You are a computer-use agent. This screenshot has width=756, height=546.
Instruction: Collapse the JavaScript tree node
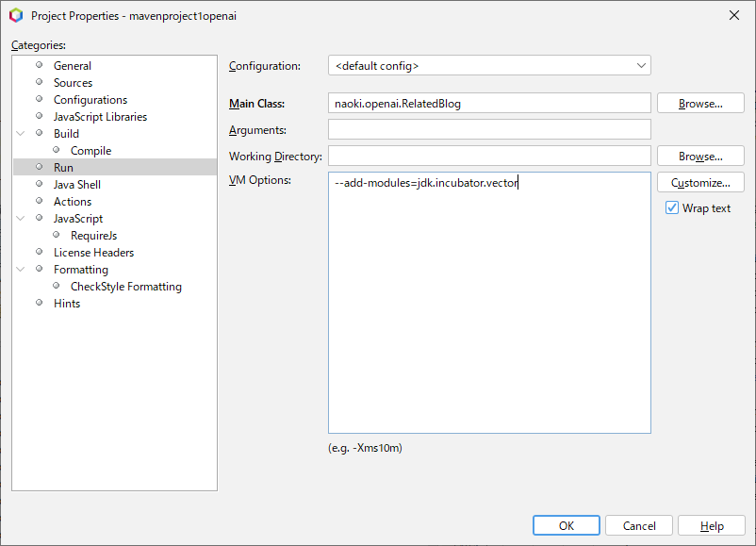[21, 218]
